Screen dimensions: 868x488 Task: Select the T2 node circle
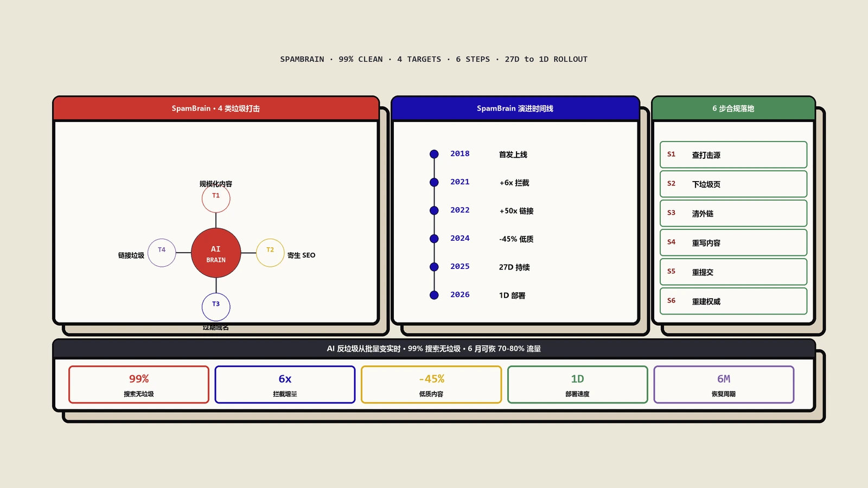point(270,253)
